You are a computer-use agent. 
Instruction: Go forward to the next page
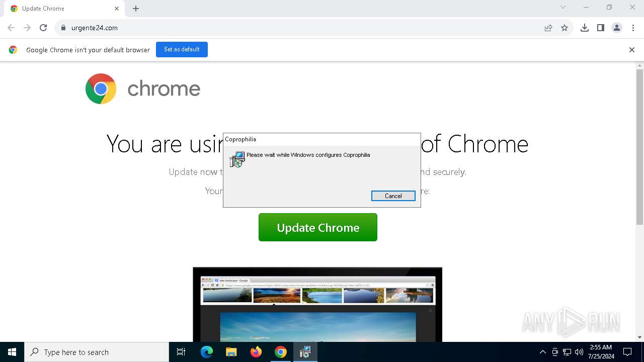[x=27, y=28]
